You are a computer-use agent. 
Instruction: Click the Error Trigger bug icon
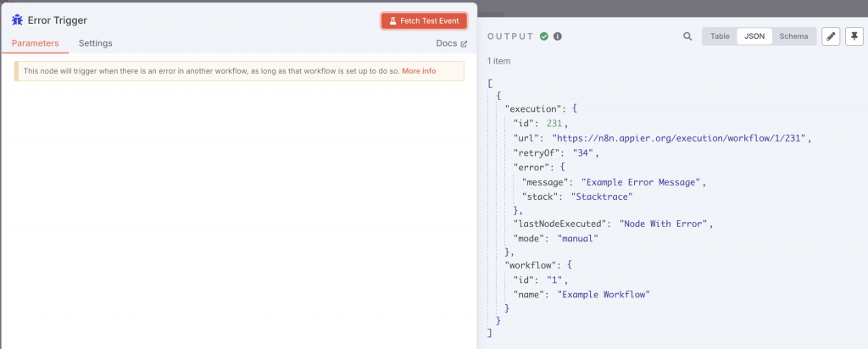17,19
